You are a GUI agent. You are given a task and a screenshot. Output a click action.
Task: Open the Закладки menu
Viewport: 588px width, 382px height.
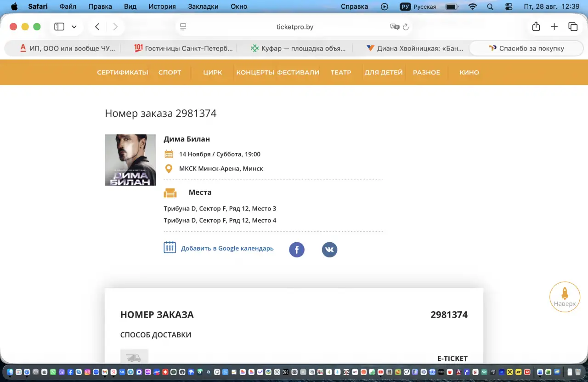pyautogui.click(x=203, y=6)
